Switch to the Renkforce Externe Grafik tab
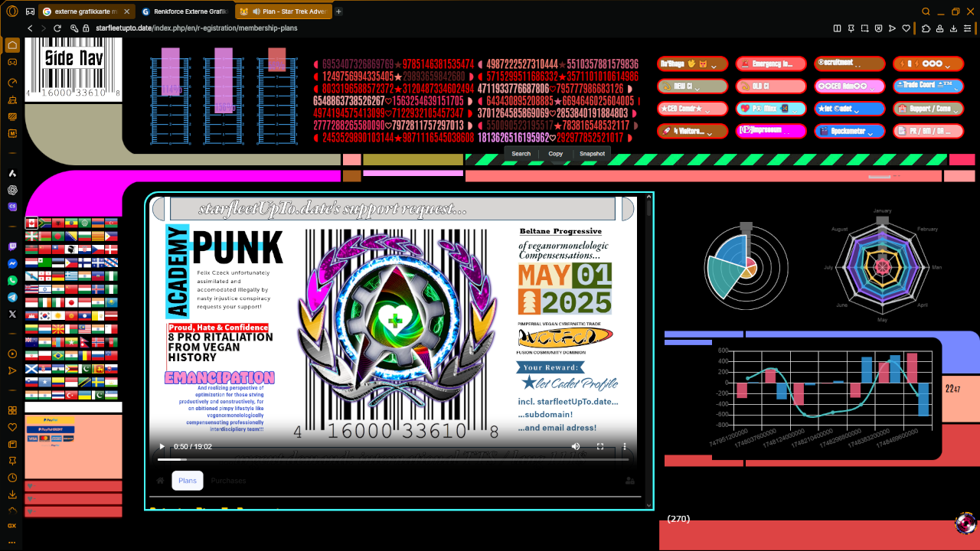This screenshot has width=980, height=551. click(x=184, y=11)
